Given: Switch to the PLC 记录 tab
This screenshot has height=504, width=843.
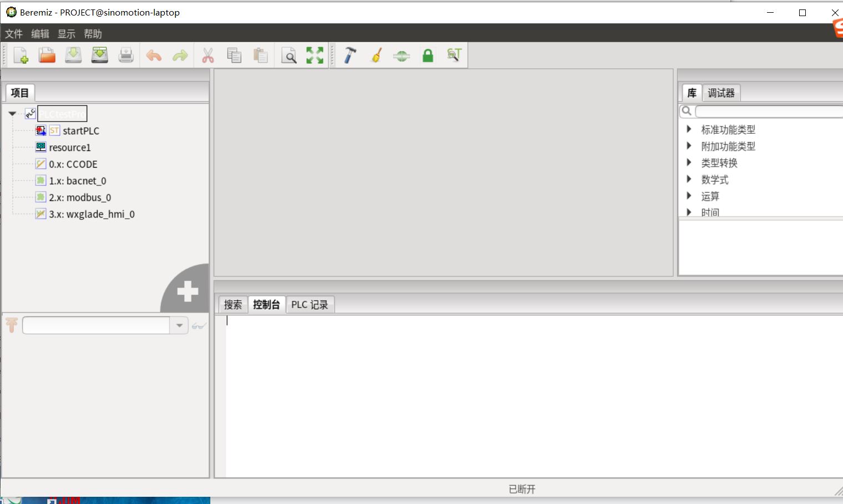Looking at the screenshot, I should pyautogui.click(x=310, y=304).
